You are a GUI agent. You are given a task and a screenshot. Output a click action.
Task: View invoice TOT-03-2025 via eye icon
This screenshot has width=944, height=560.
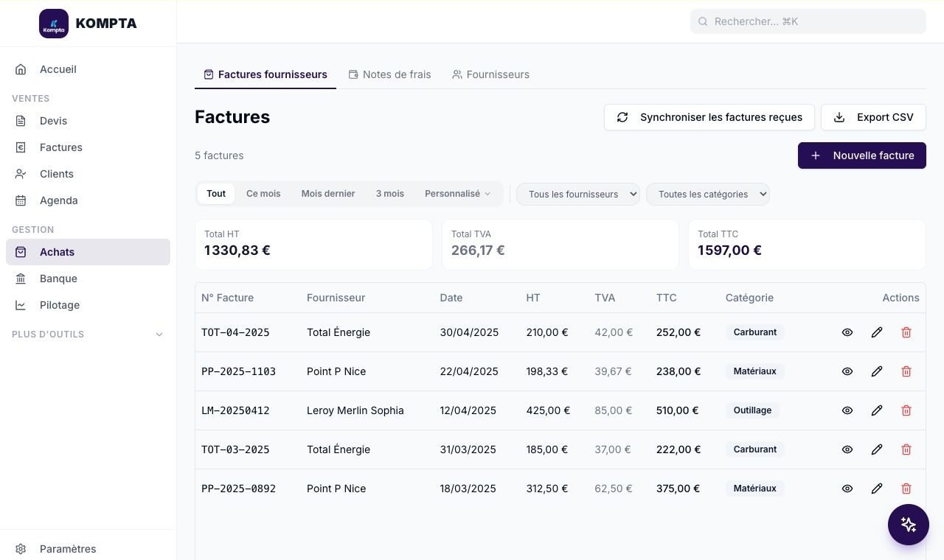(847, 449)
